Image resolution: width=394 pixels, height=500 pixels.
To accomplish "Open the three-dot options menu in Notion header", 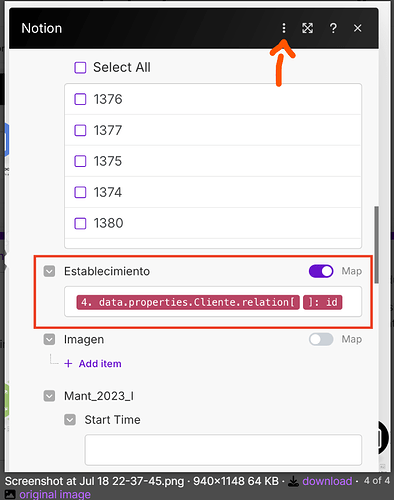I will [284, 28].
